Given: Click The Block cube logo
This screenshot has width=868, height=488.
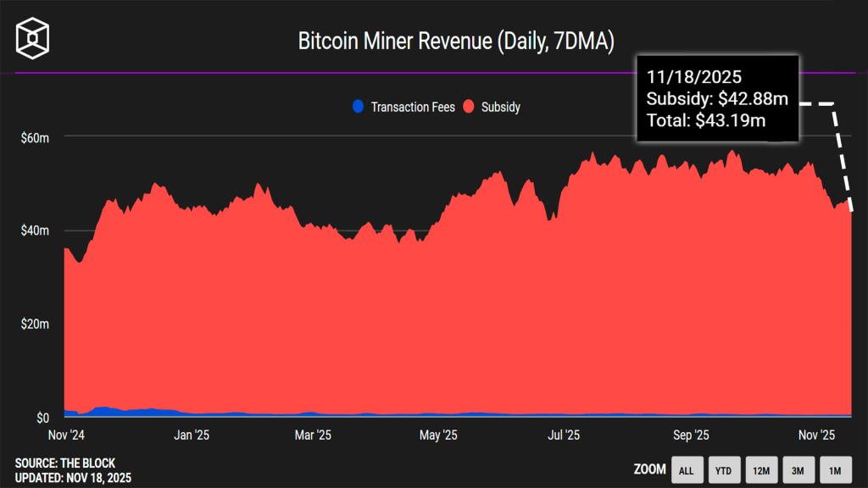Looking at the screenshot, I should tap(33, 38).
